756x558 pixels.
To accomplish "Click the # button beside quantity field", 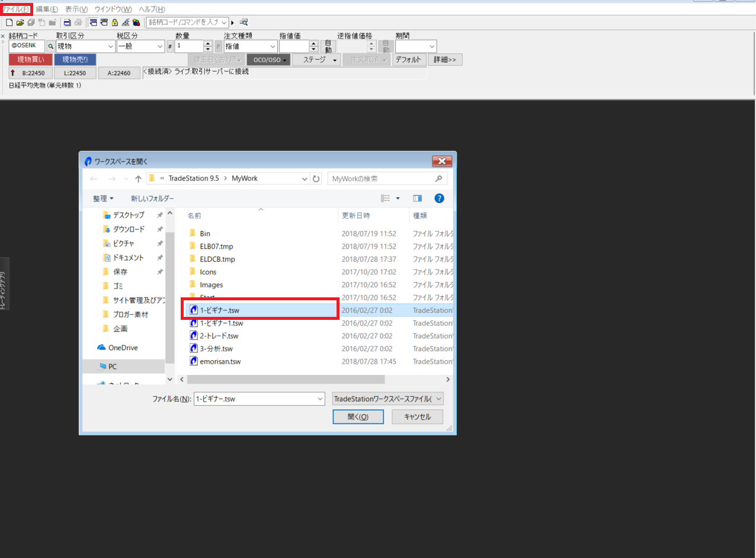I will pos(170,46).
